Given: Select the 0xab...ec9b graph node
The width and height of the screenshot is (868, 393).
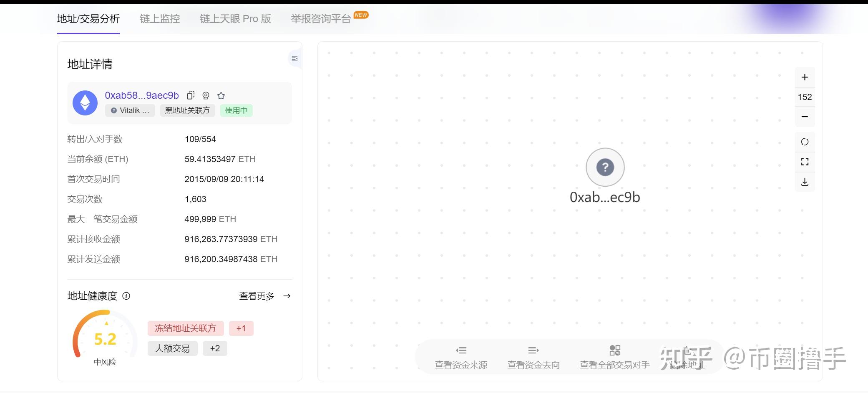Looking at the screenshot, I should 605,168.
